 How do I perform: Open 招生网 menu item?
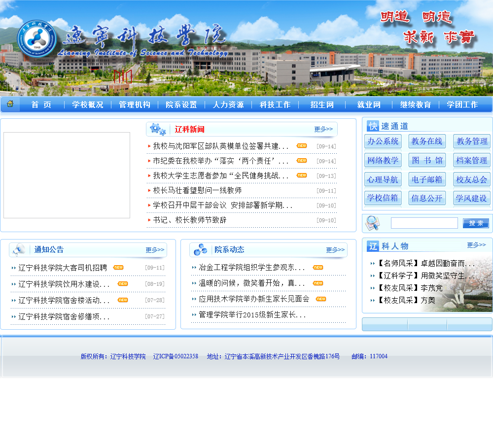click(x=322, y=104)
